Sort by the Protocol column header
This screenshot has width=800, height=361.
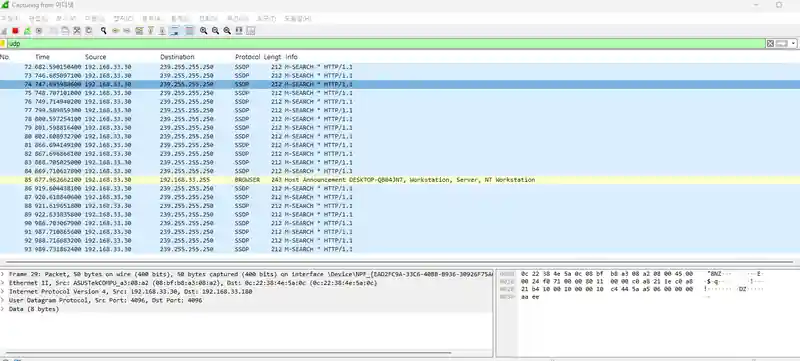click(247, 57)
